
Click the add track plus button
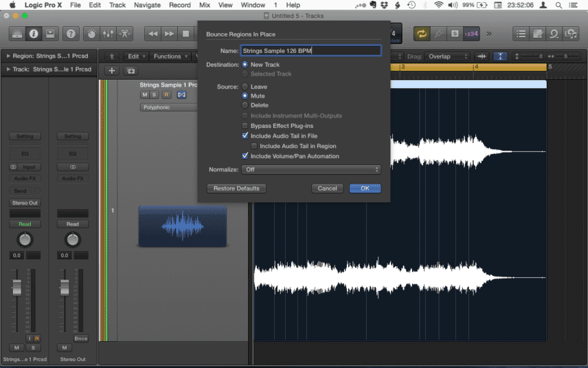pyautogui.click(x=112, y=71)
